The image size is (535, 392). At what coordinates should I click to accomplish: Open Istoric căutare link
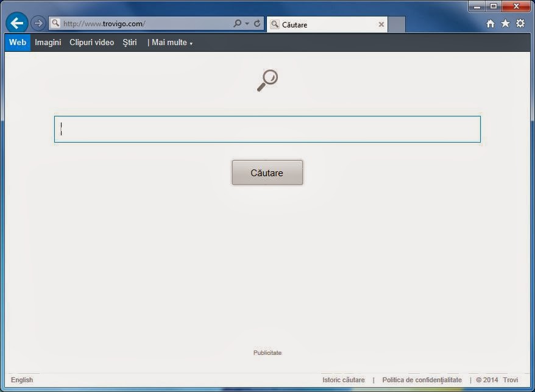343,380
